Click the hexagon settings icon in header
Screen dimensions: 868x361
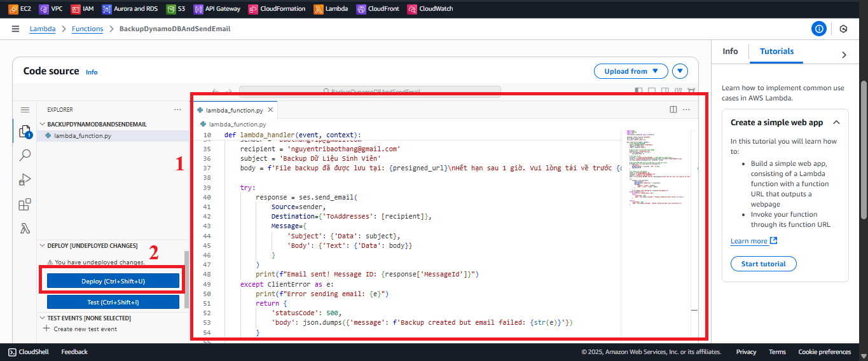(x=843, y=29)
